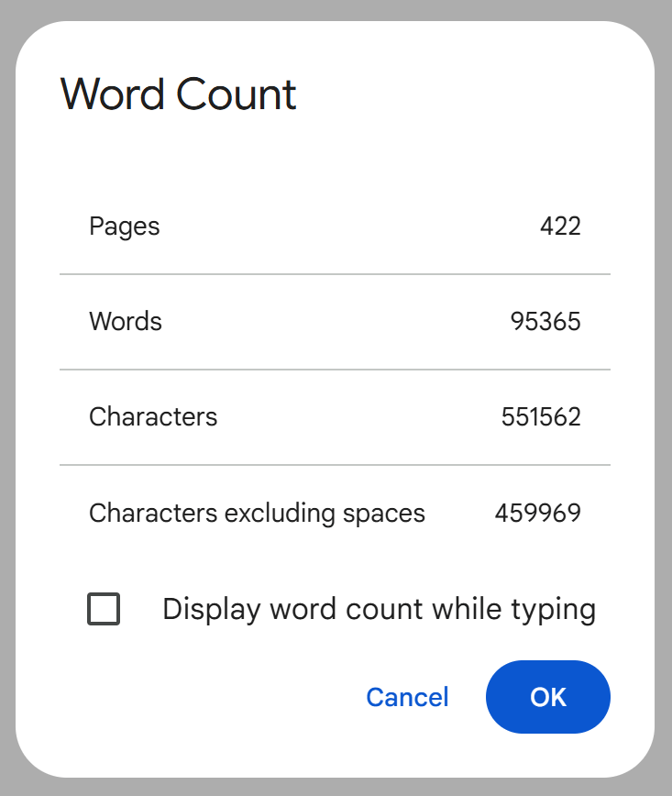The width and height of the screenshot is (672, 796).
Task: Select the Characters row
Action: [335, 417]
